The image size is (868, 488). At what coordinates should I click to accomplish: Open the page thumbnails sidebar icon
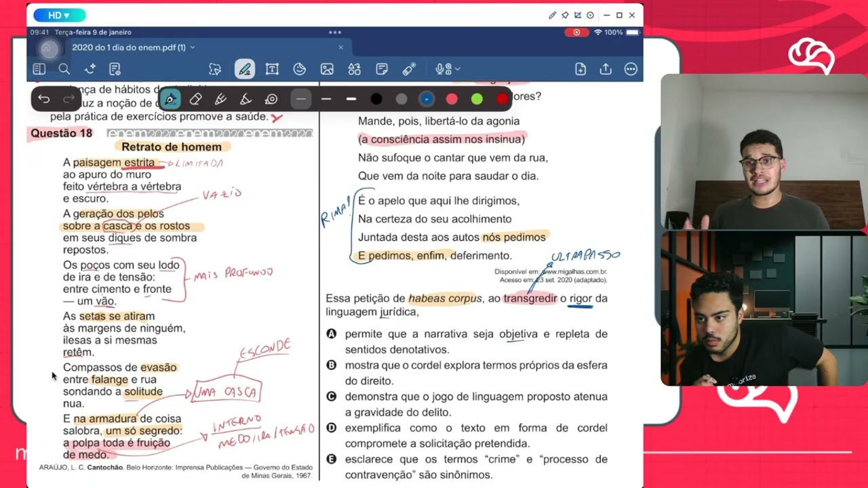[39, 69]
